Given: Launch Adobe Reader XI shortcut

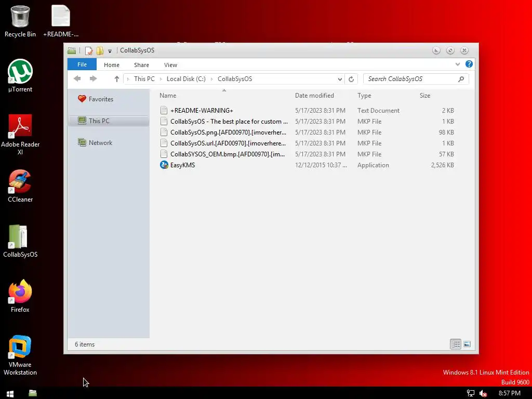Looking at the screenshot, I should click(20, 135).
